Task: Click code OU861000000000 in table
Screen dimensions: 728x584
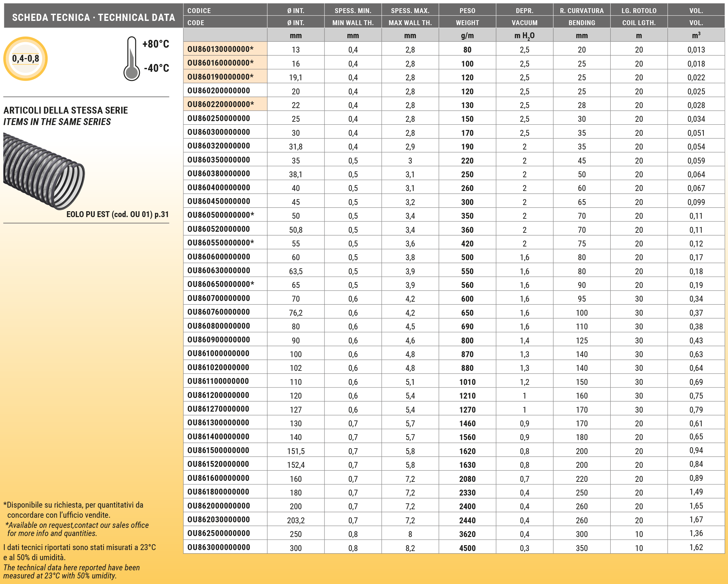Action: tap(219, 354)
